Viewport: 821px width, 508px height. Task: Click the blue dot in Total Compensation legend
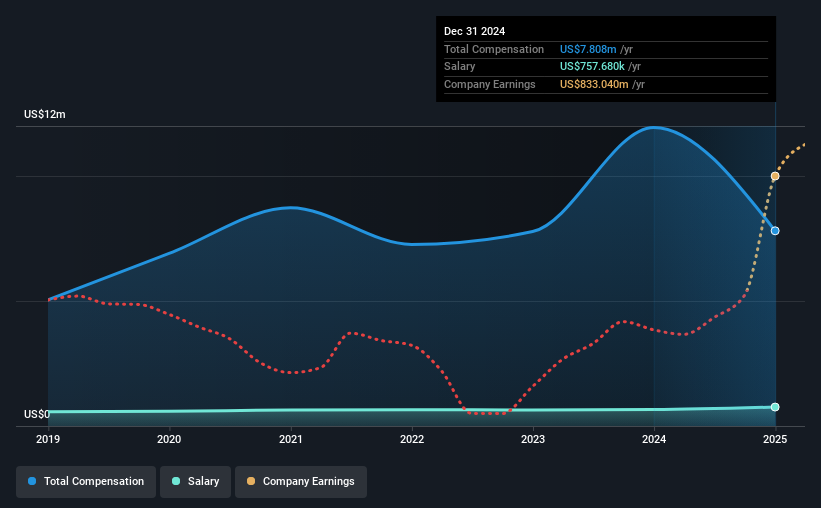[x=32, y=481]
